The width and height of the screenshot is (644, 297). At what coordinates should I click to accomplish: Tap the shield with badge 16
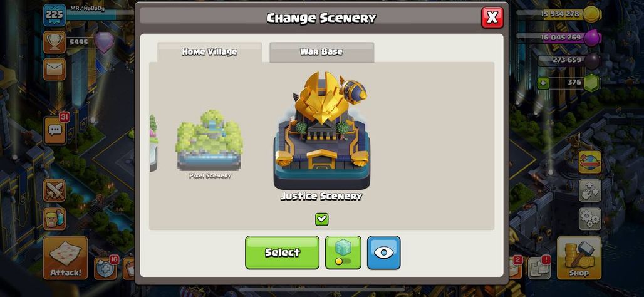coord(105,268)
